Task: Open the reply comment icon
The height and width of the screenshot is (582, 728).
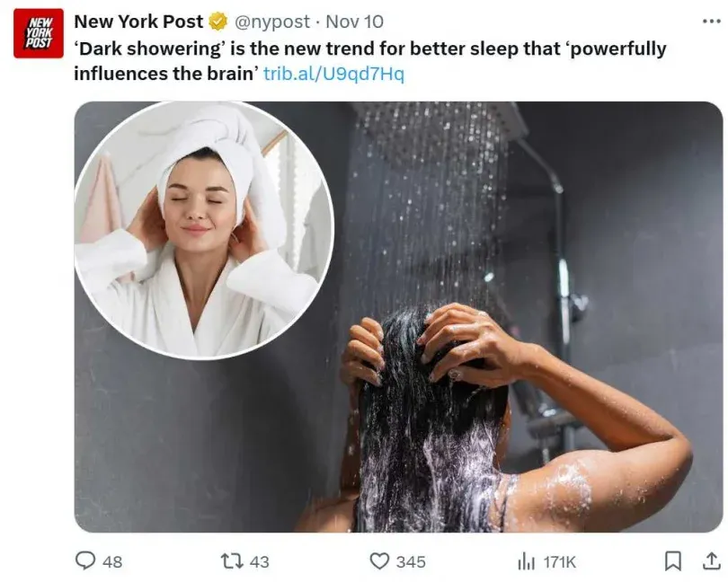Action: pos(85,560)
